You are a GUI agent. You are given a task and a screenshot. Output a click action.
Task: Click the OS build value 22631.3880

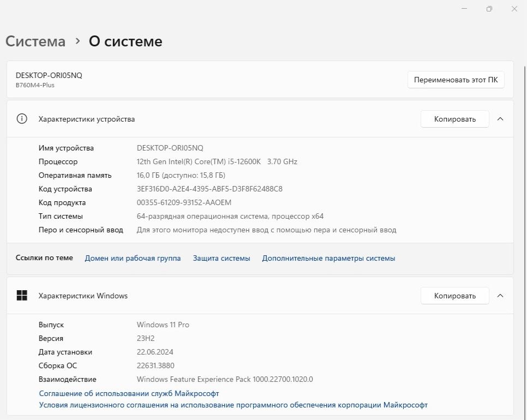point(155,365)
